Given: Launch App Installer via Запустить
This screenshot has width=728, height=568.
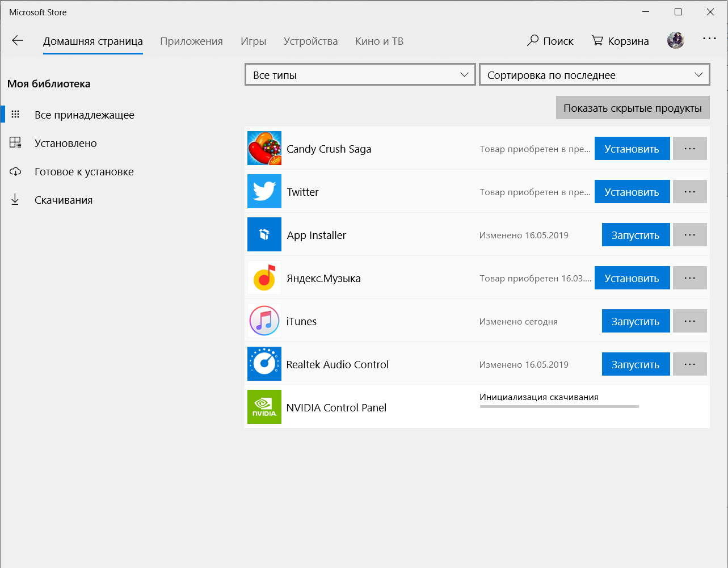Looking at the screenshot, I should (x=636, y=235).
